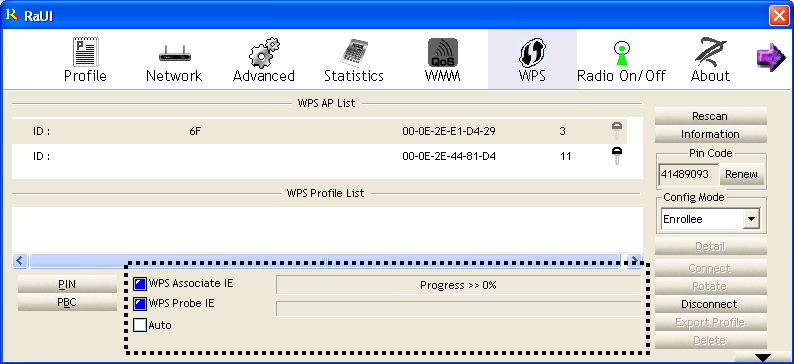Click the Pin Code field 41489093

coord(689,174)
